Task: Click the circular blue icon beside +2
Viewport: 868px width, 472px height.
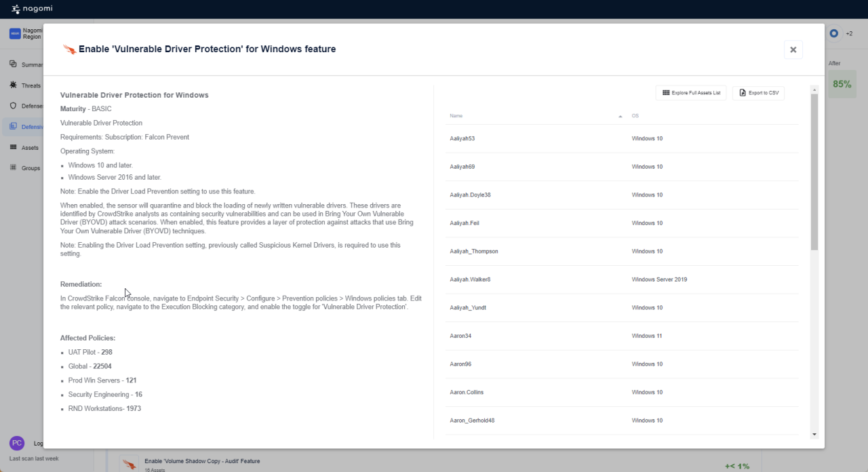Action: (x=834, y=33)
